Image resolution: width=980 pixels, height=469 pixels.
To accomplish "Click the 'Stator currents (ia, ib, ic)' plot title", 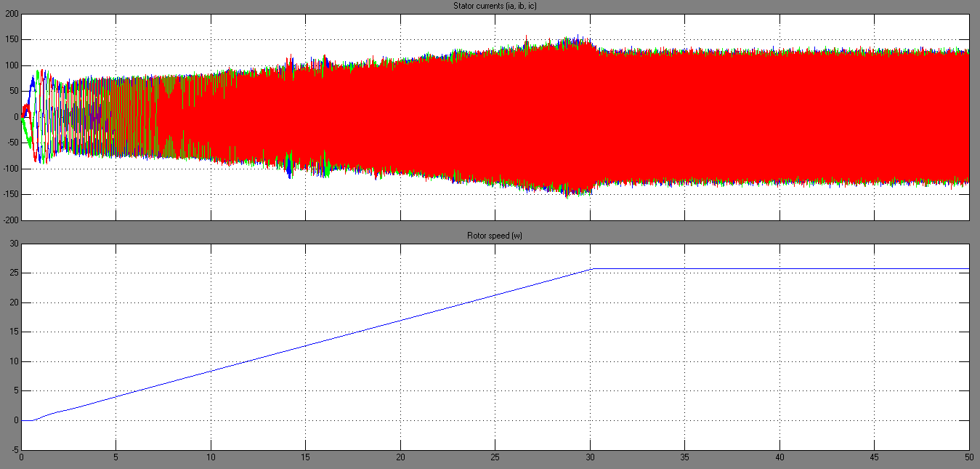I will pyautogui.click(x=494, y=6).
